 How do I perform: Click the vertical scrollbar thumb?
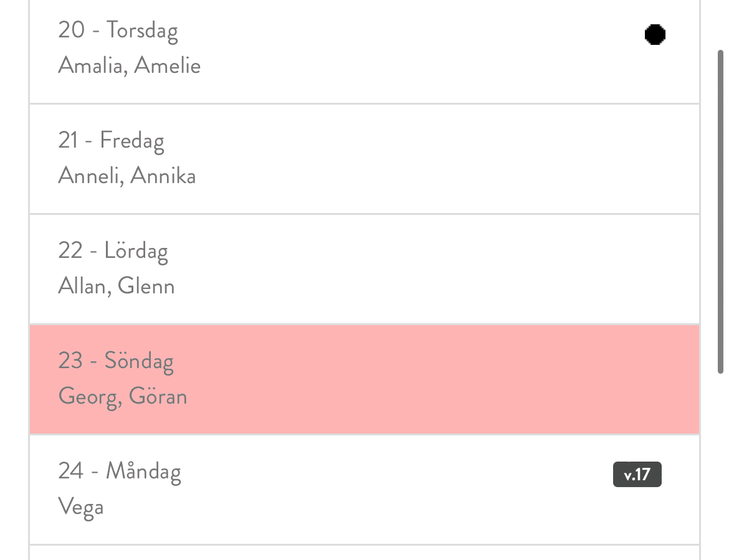coord(721,212)
